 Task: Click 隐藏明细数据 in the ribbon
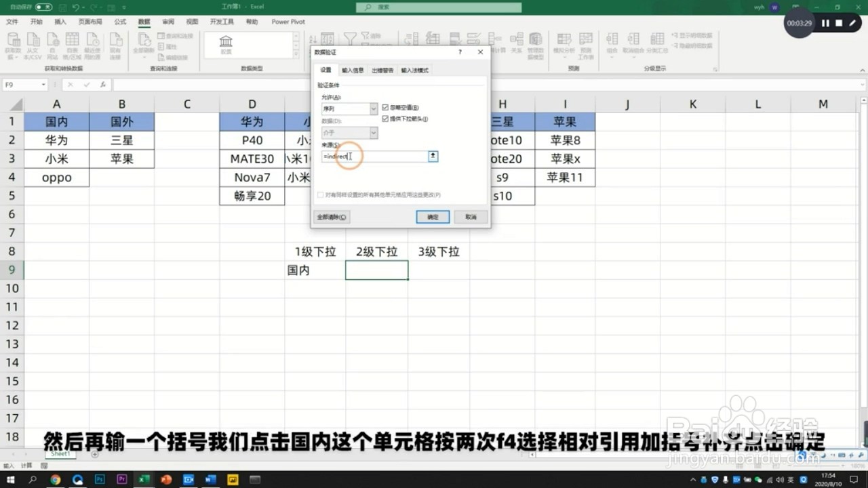(x=692, y=46)
